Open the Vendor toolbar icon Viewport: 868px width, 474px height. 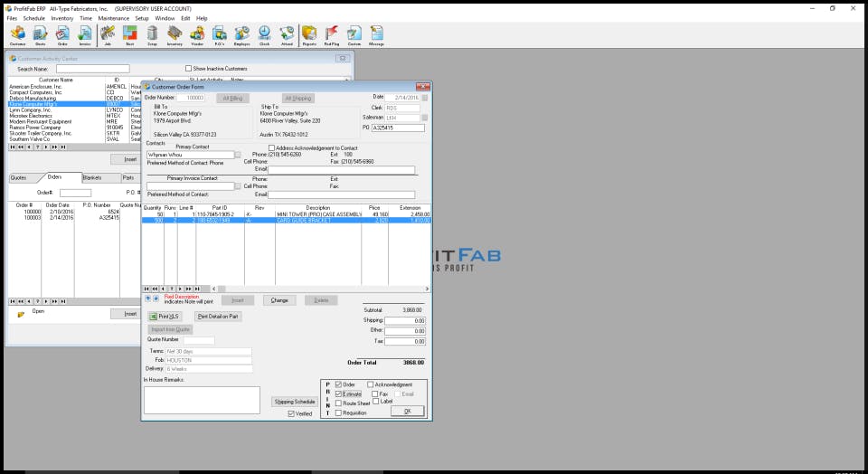197,35
